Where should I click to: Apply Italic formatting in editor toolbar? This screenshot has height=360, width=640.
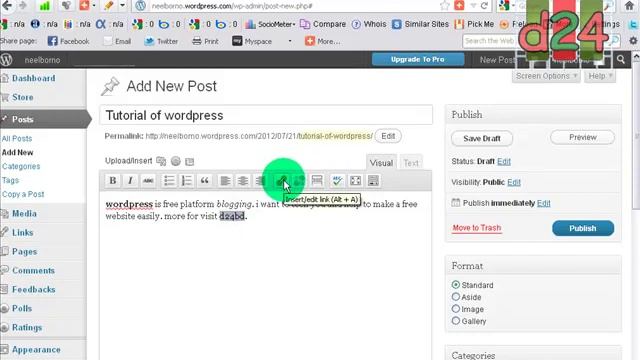[130, 181]
